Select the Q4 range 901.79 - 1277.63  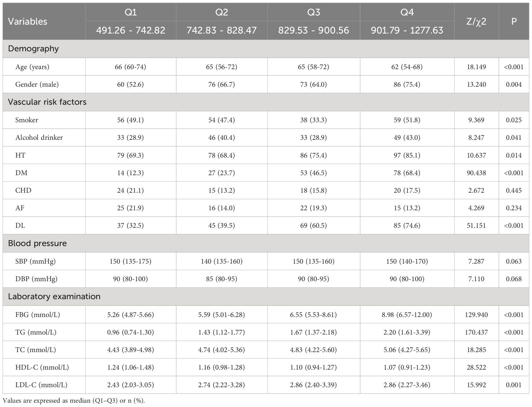point(407,30)
